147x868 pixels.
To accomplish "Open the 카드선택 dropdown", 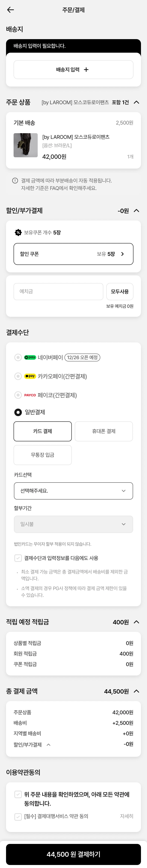I will [x=73, y=491].
